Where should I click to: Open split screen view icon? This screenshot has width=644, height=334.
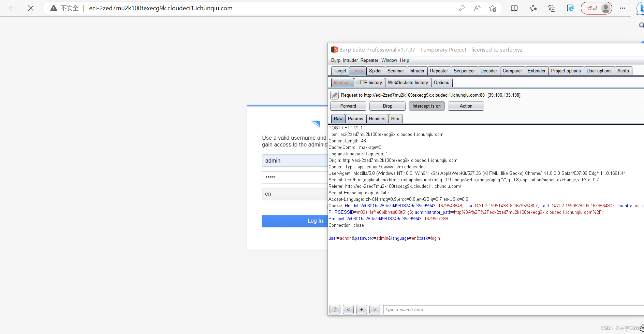coord(514,8)
